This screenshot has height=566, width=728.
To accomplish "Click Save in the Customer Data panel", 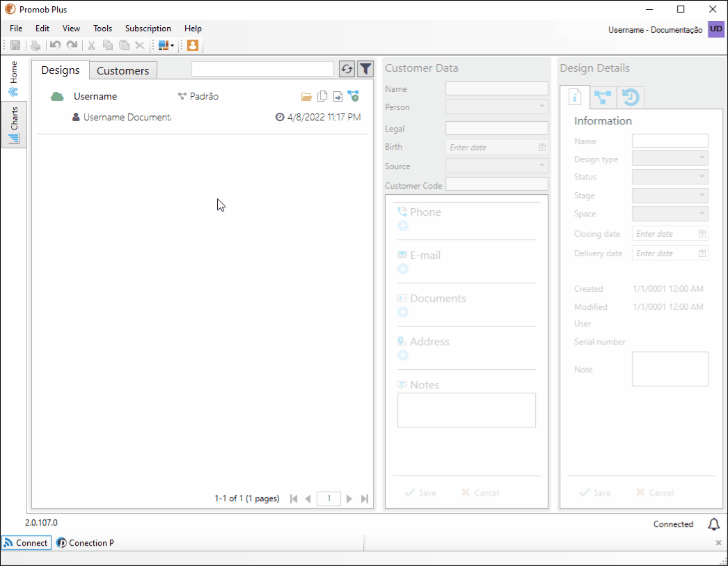I will 420,493.
